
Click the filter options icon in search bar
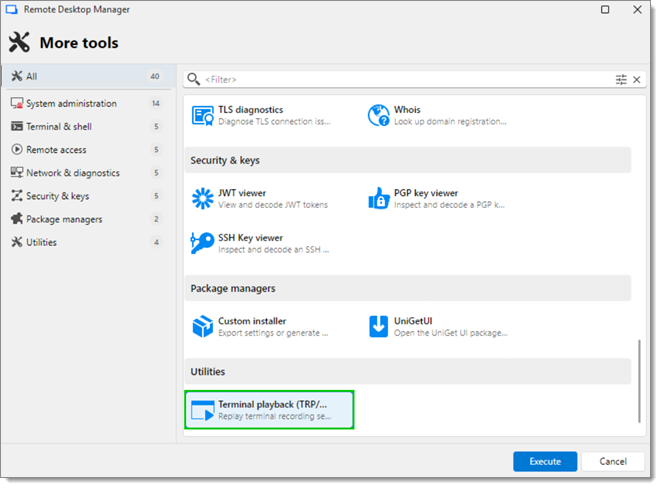[x=621, y=79]
